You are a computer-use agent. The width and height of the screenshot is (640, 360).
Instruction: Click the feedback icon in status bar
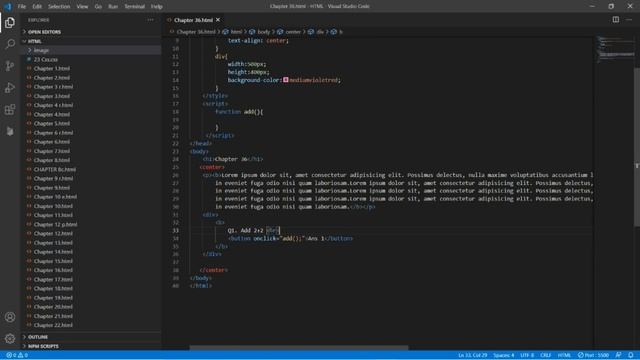coord(618,355)
